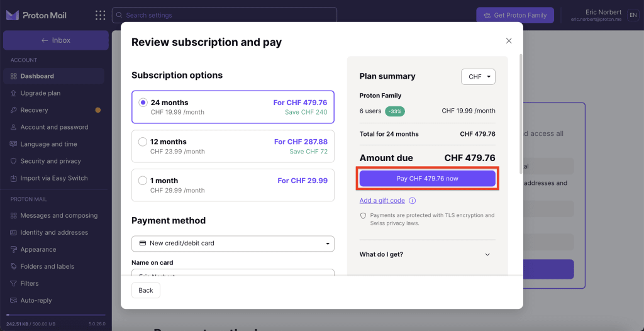Click the gift code info icon
Viewport: 644px width, 331px height.
point(413,201)
